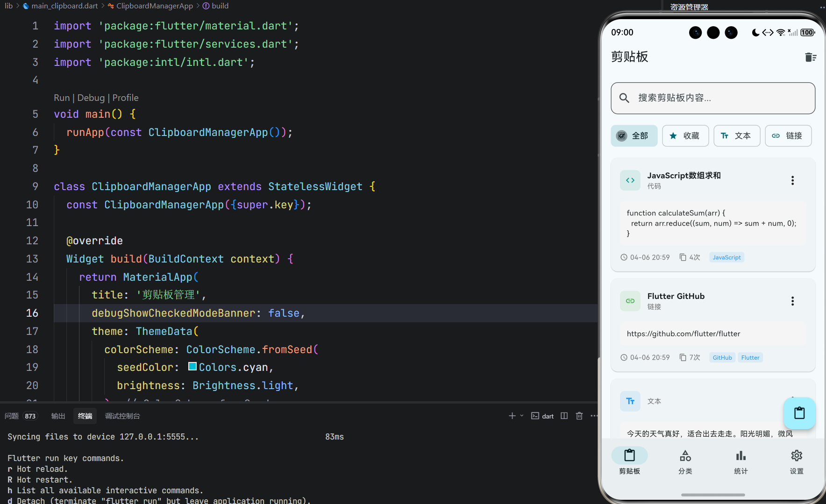Open the 设置 settings navigation tab

(x=797, y=461)
